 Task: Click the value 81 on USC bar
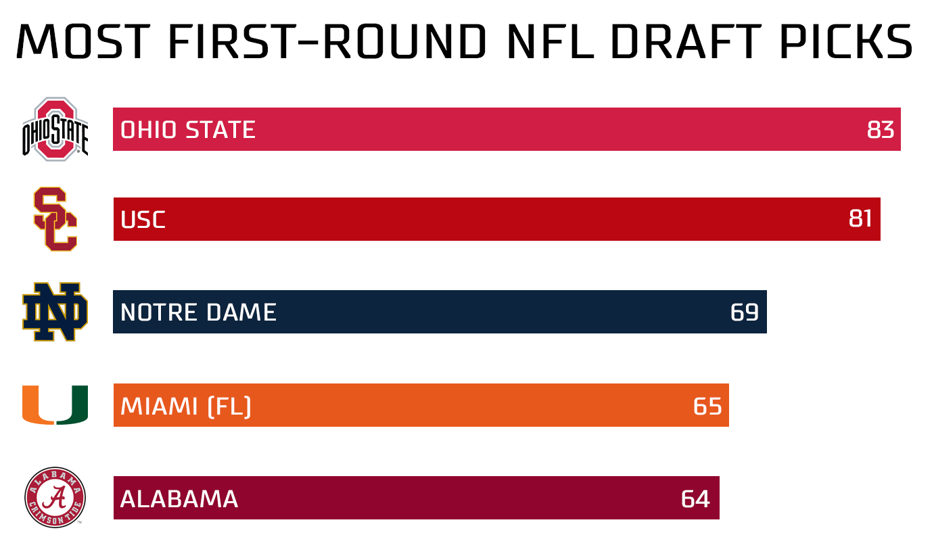[860, 219]
